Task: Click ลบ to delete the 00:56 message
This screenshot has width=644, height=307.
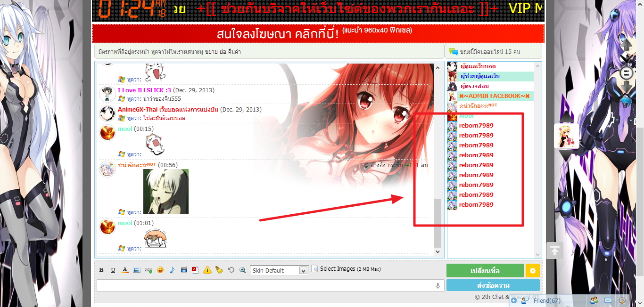Action: 424,165
